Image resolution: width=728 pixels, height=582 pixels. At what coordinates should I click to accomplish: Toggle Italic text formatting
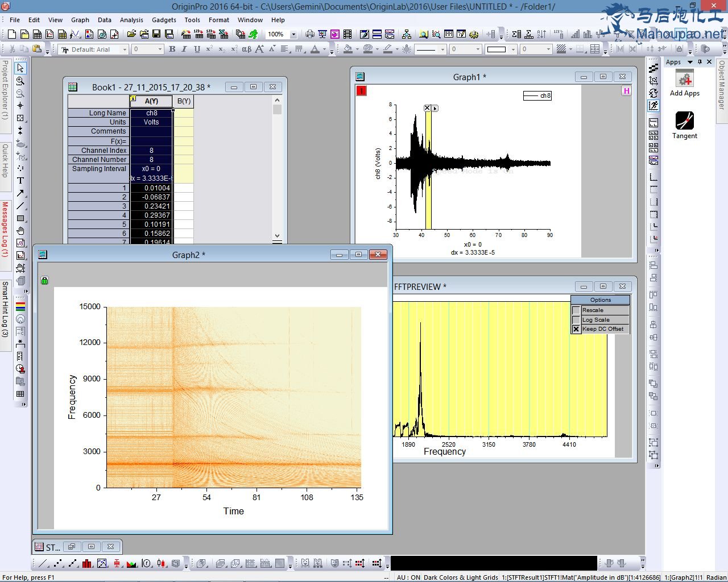pyautogui.click(x=184, y=49)
